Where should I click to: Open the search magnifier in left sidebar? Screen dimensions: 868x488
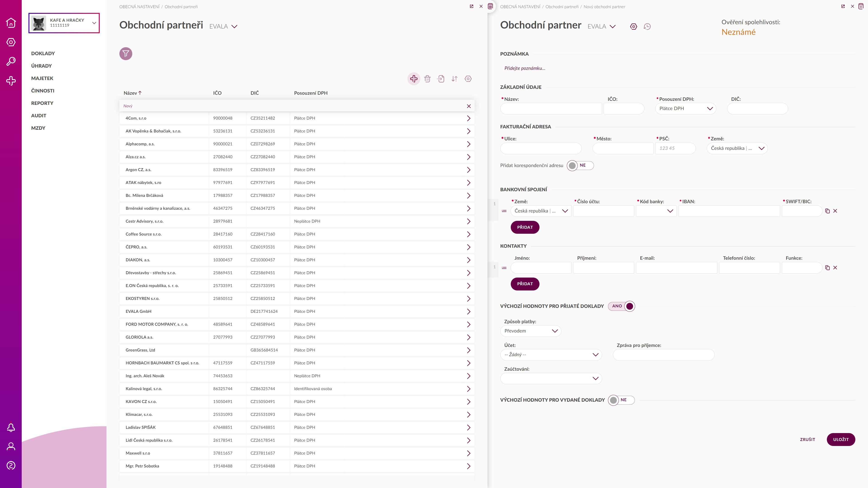tap(11, 61)
